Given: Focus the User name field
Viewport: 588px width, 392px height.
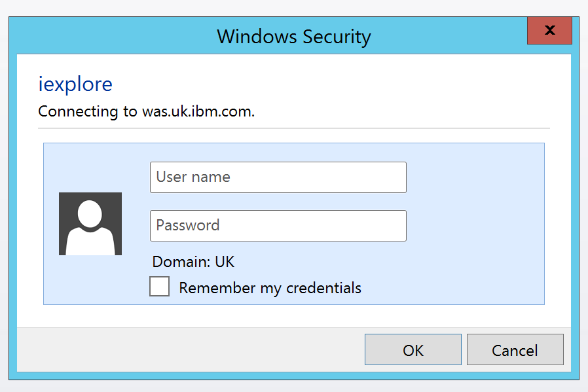Looking at the screenshot, I should tap(278, 177).
